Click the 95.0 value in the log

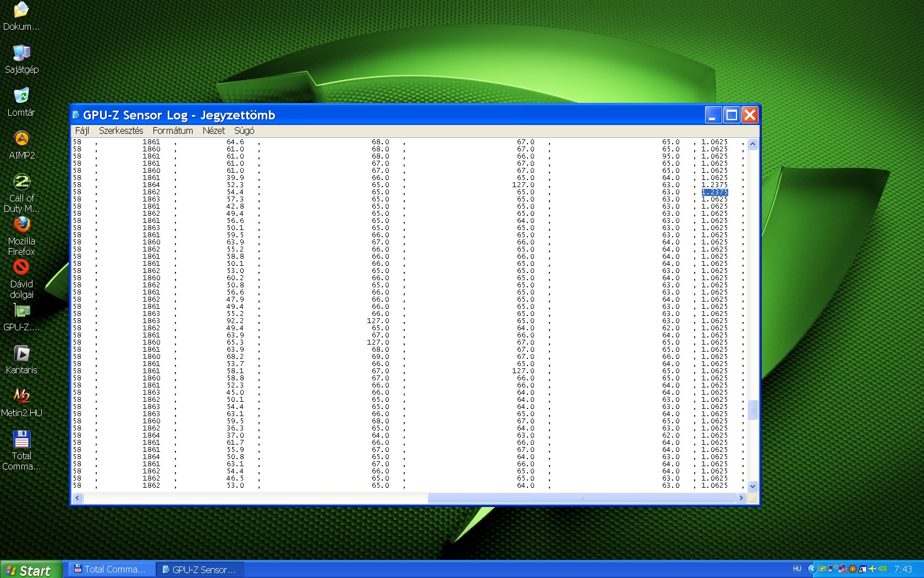pyautogui.click(x=670, y=156)
